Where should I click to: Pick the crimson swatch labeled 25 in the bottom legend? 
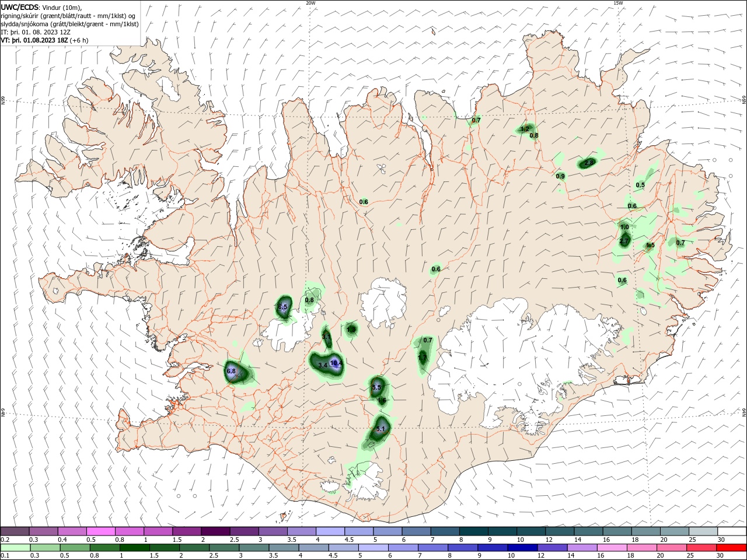coord(701,548)
